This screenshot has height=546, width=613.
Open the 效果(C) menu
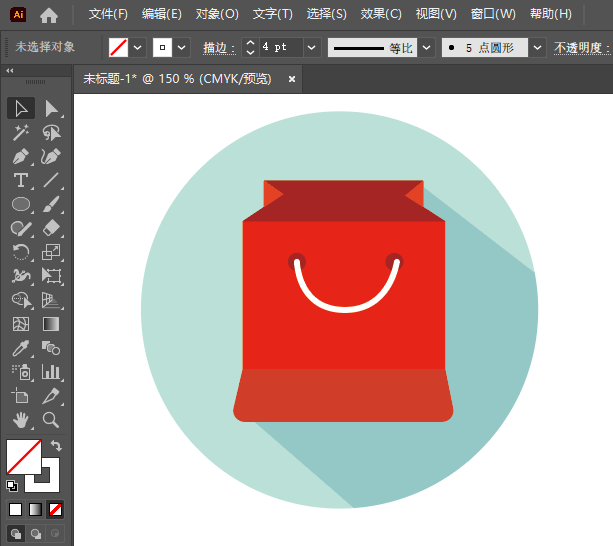(381, 14)
